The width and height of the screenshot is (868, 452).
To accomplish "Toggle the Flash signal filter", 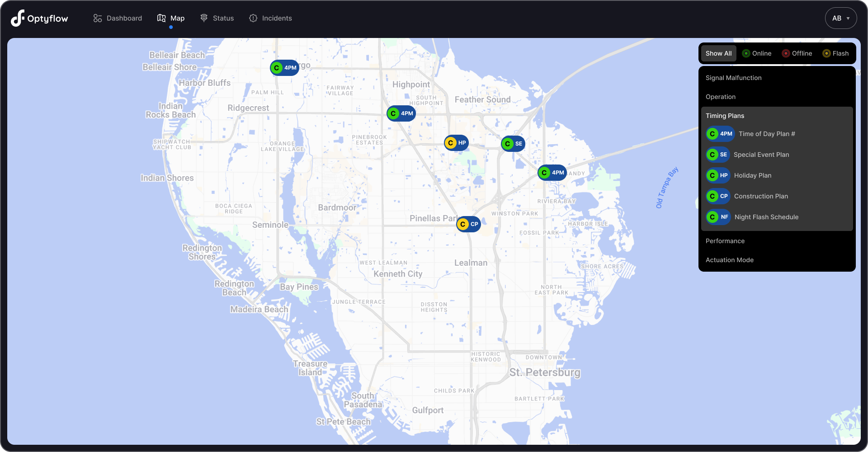I will coord(835,53).
